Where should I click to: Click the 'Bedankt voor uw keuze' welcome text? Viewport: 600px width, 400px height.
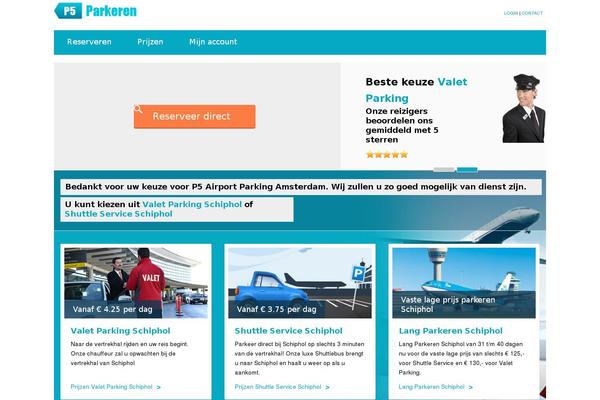pos(296,187)
